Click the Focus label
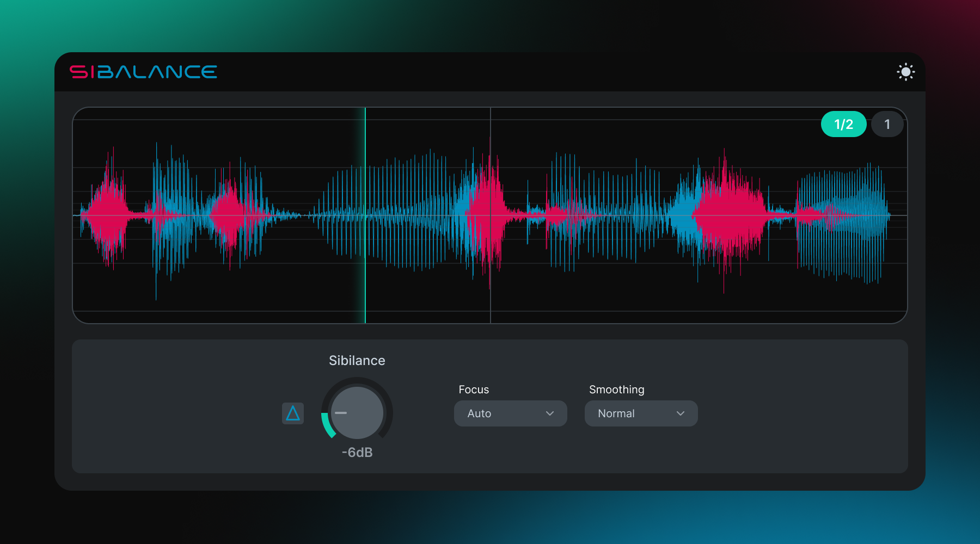The width and height of the screenshot is (980, 544). (474, 390)
